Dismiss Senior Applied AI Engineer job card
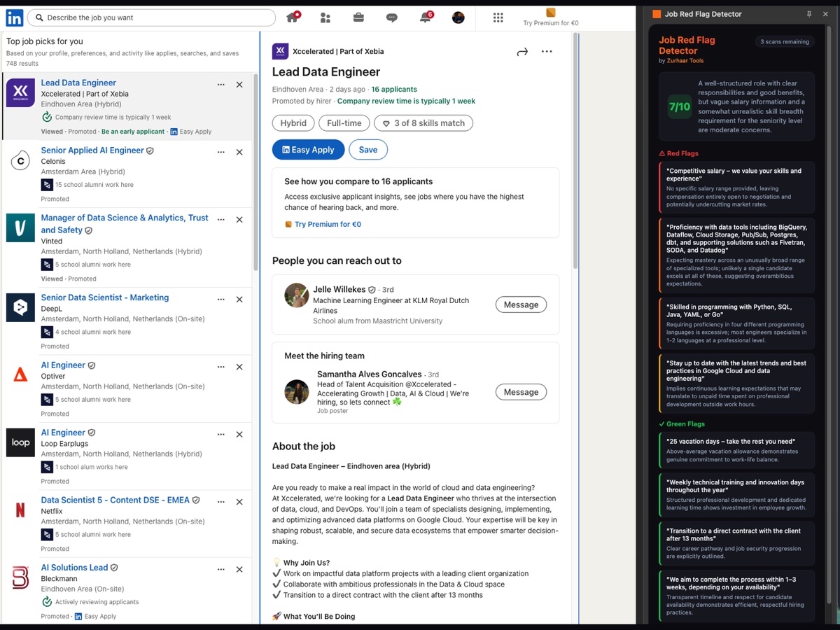 [239, 152]
